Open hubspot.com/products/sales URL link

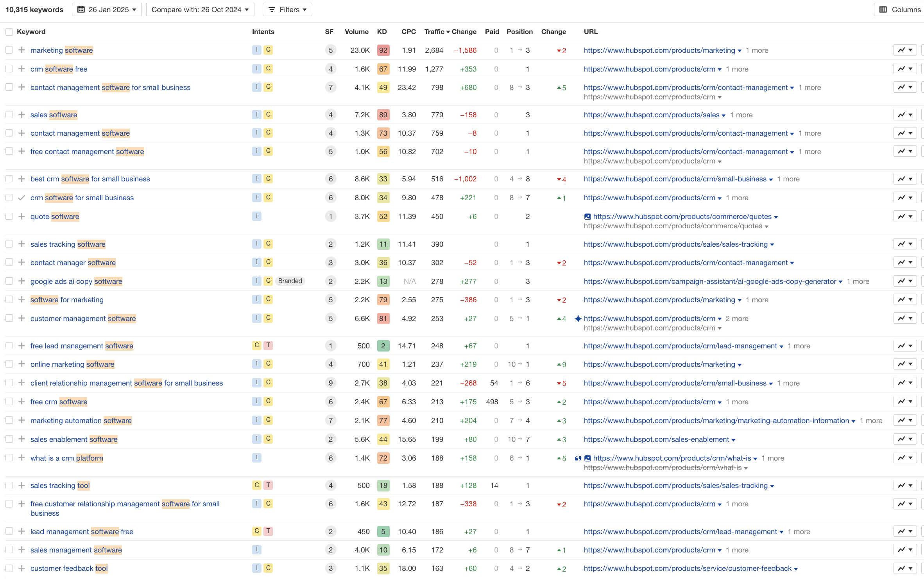click(652, 115)
